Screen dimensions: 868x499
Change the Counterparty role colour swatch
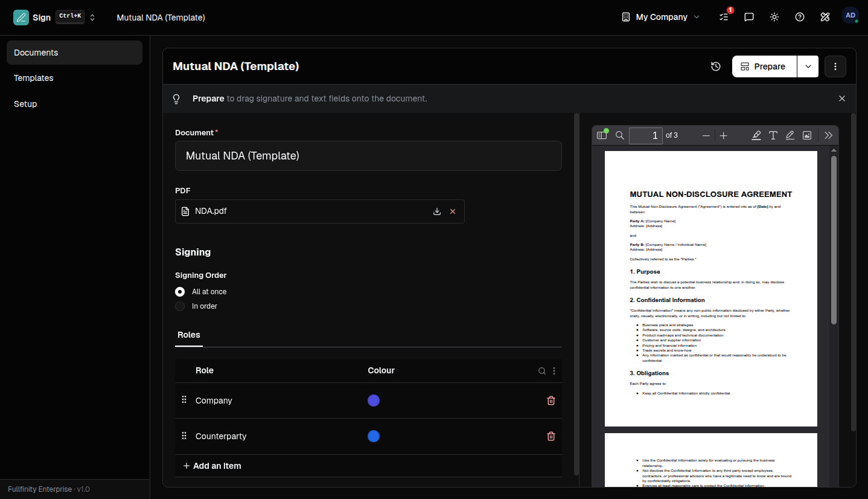coord(374,436)
